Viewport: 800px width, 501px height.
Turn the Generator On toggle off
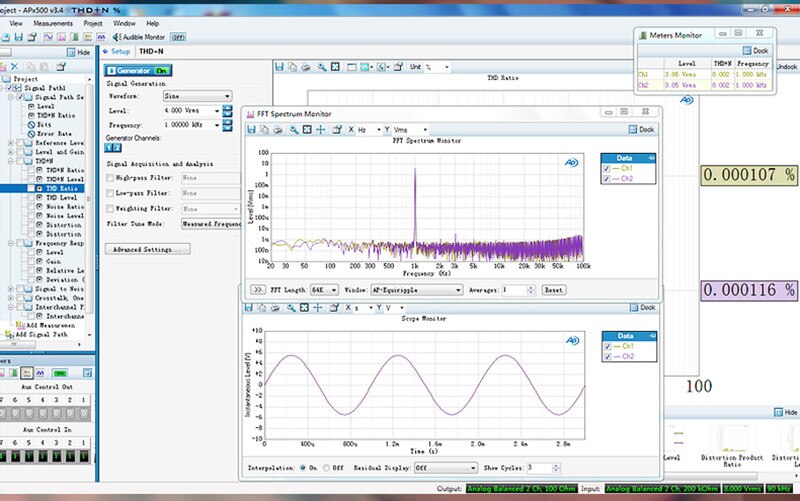tap(162, 70)
